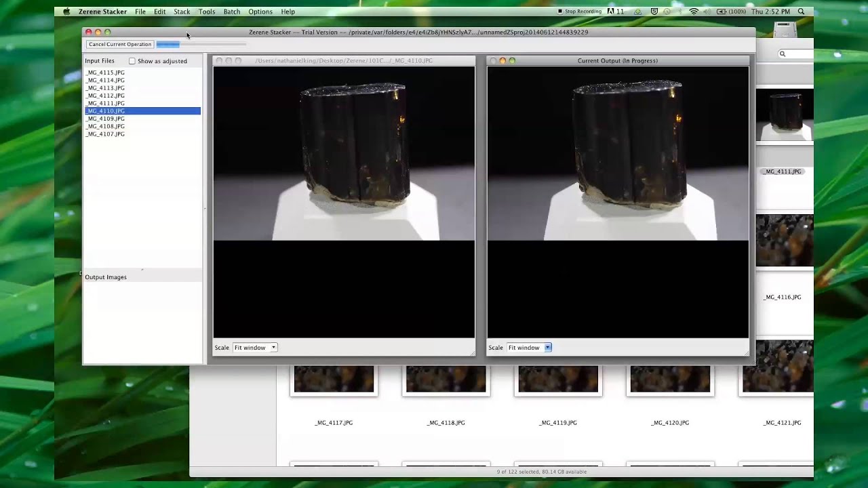Open the Zerene Stacker application menu
This screenshot has width=868, height=488.
point(102,12)
